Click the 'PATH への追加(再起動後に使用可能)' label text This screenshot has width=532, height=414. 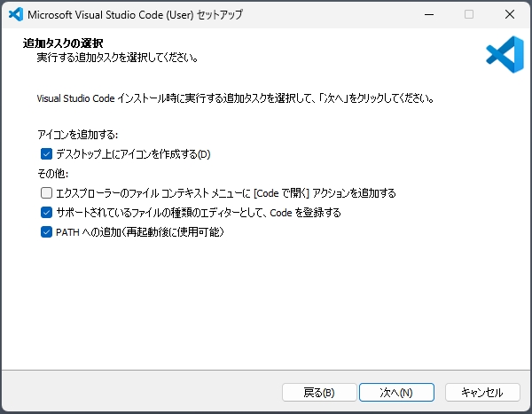pos(140,232)
